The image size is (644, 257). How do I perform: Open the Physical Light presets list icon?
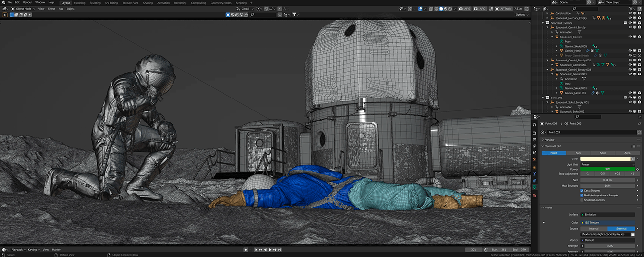pos(633,146)
